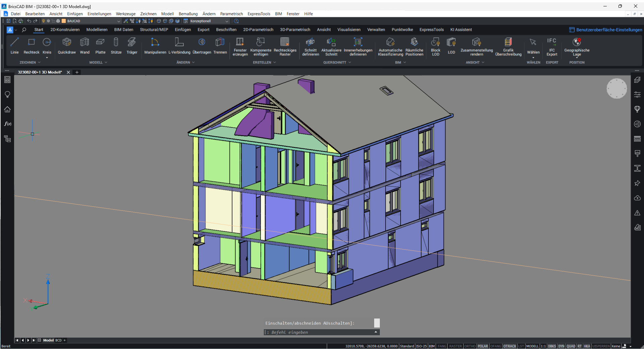Click Innenerhebungen definieren
The width and height of the screenshot is (644, 349).
(x=358, y=46)
